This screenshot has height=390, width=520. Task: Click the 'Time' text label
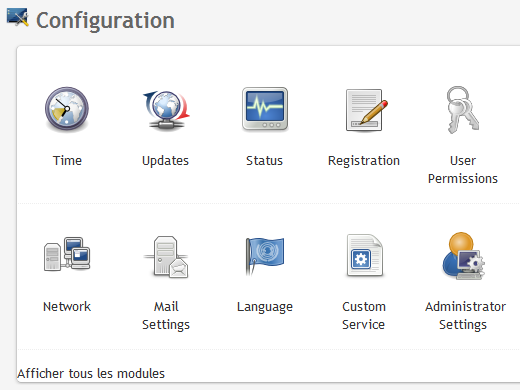67,161
